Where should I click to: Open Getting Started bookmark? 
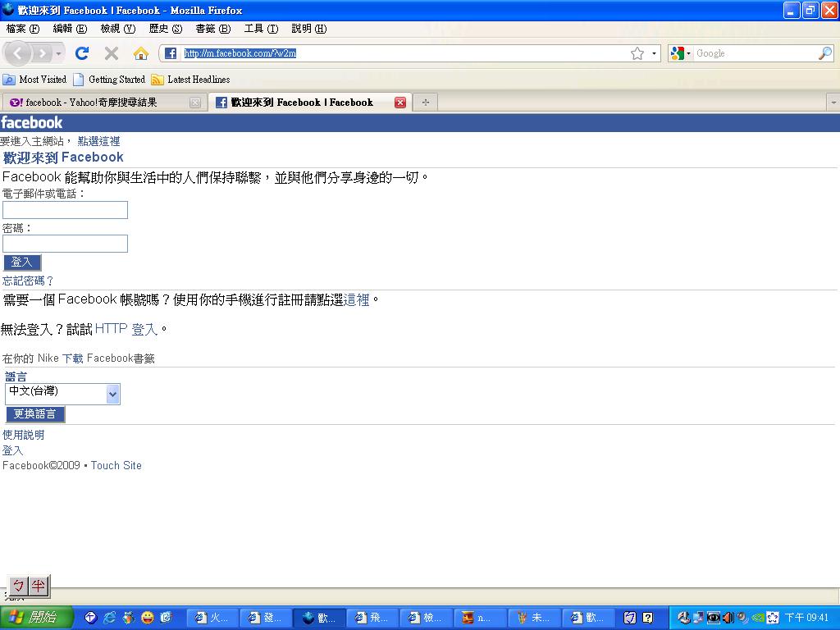click(109, 80)
